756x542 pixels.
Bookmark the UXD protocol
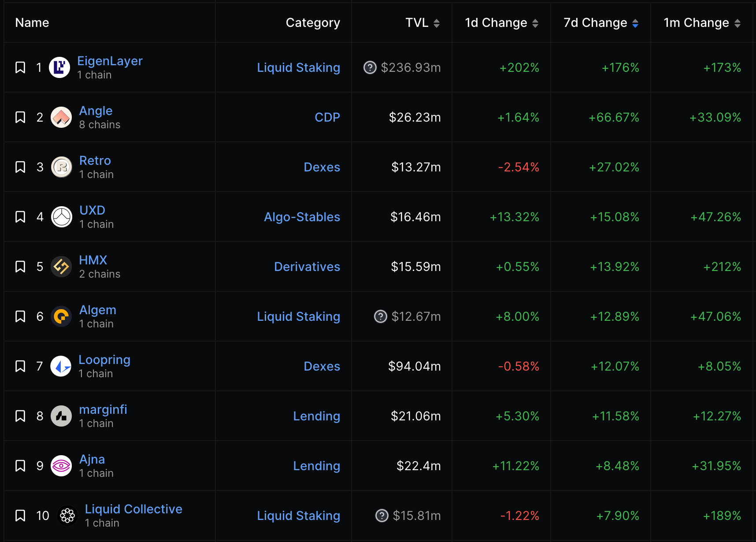20,217
